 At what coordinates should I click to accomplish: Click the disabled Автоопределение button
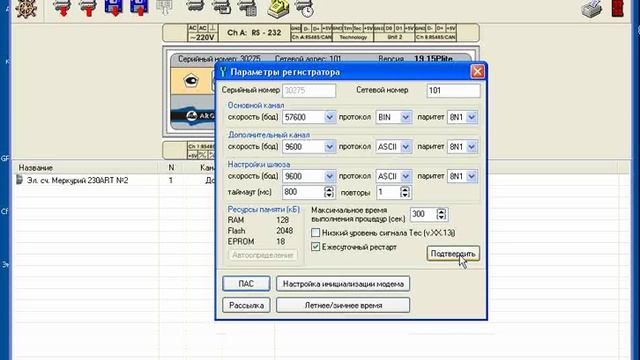(x=262, y=255)
